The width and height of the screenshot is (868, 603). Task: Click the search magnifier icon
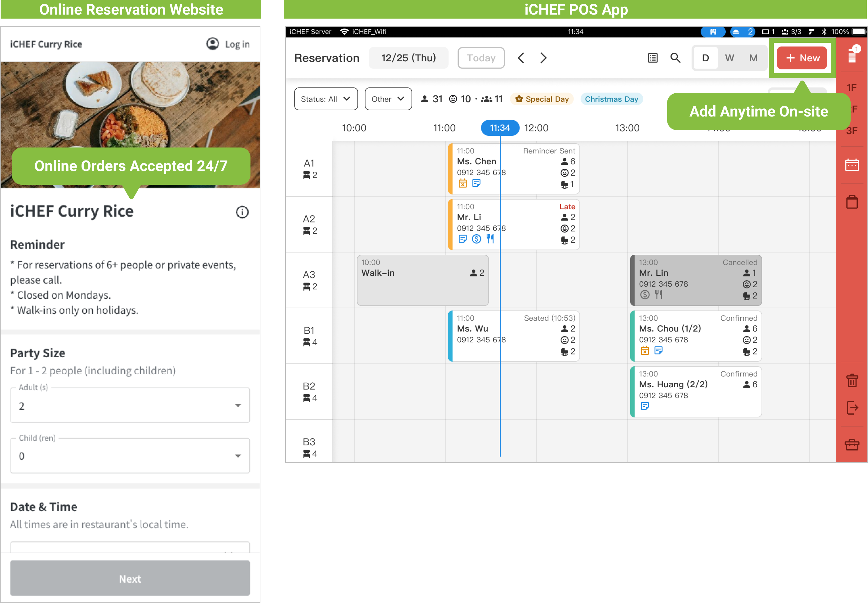(x=675, y=58)
